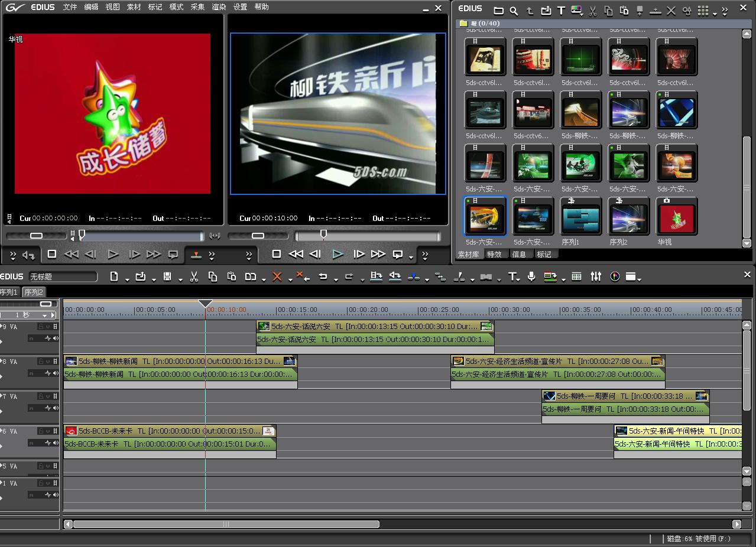Expand the delete X dropdown arrow

[x=290, y=279]
